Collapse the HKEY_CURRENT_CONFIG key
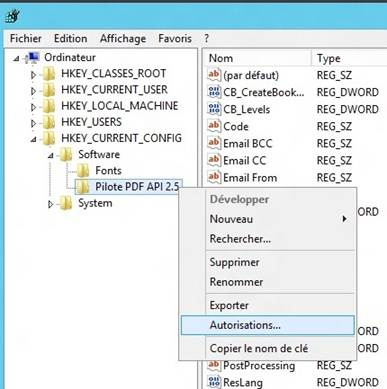387x389 pixels. tap(33, 140)
